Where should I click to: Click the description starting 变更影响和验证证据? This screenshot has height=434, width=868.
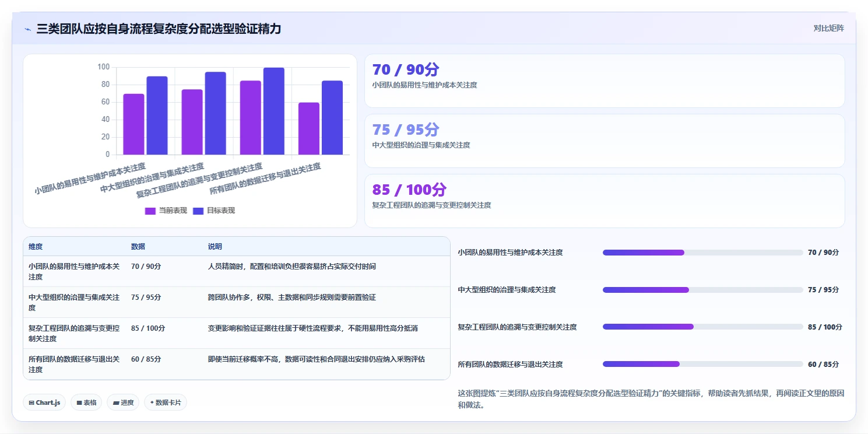point(313,328)
